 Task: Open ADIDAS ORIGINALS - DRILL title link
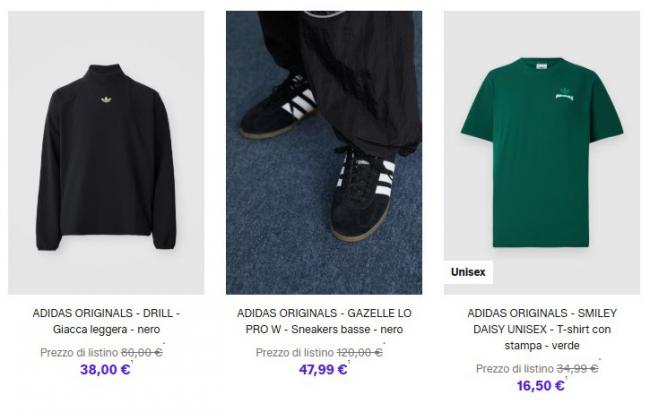pos(106,313)
